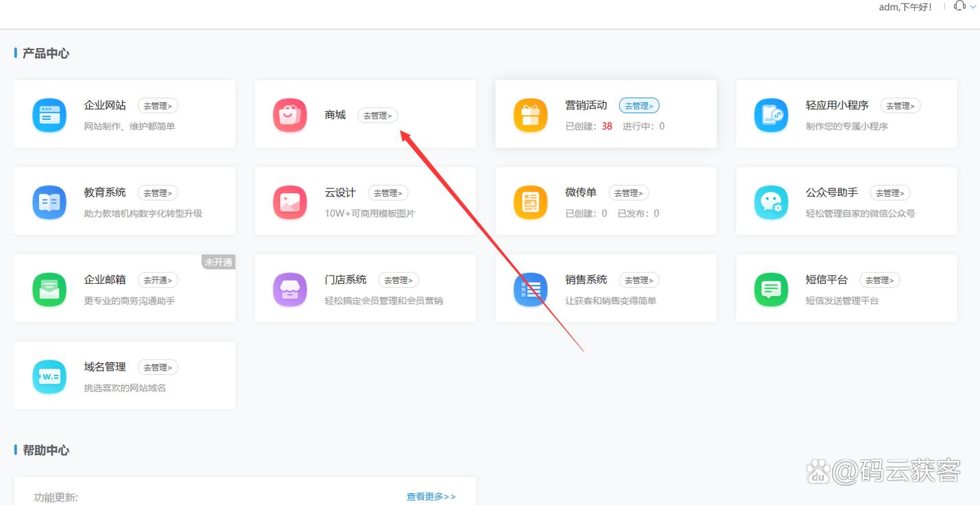Click the 教育系统 book icon
This screenshot has height=505, width=980.
49,202
